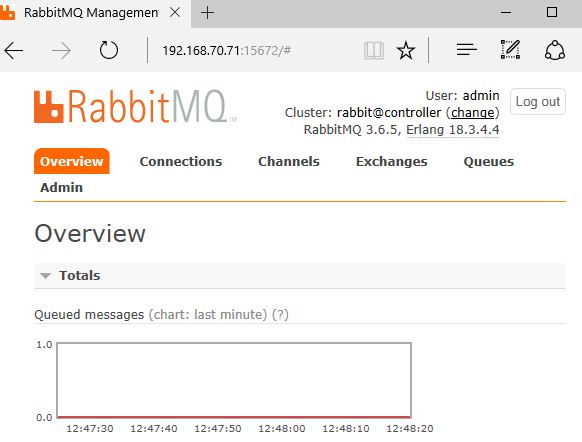This screenshot has width=582, height=442.
Task: Click the User: admin text
Action: click(462, 96)
